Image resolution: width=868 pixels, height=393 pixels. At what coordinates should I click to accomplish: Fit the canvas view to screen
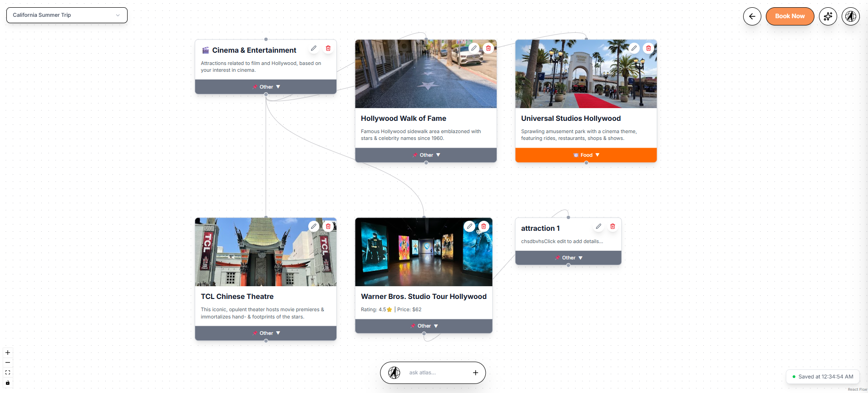(8, 373)
